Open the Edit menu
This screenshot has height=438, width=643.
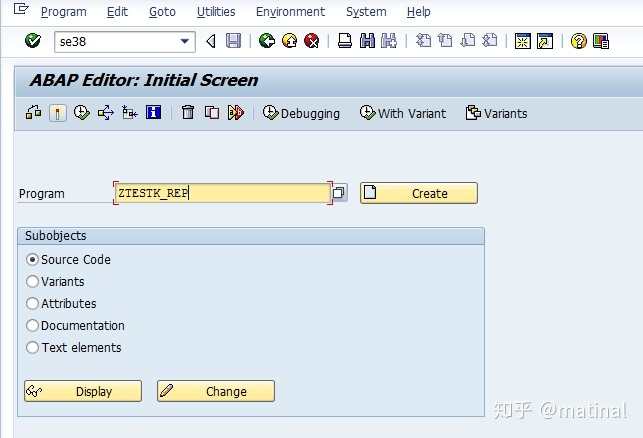(x=117, y=12)
